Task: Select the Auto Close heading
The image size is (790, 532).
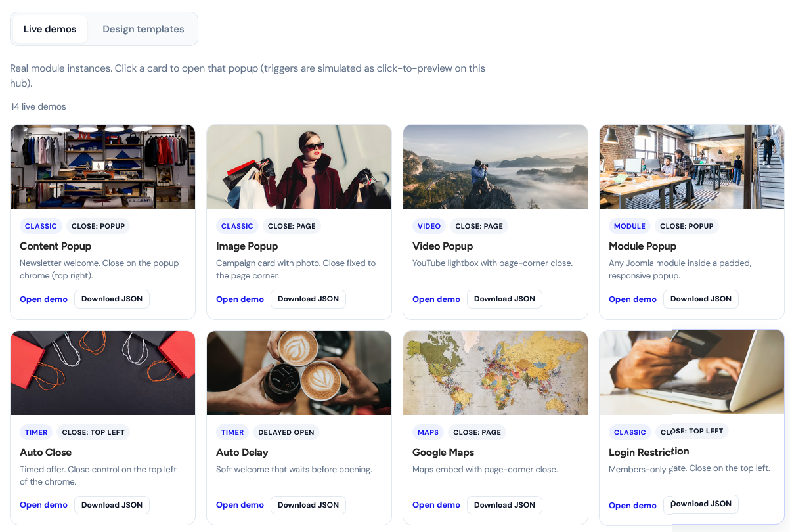Action: point(45,453)
